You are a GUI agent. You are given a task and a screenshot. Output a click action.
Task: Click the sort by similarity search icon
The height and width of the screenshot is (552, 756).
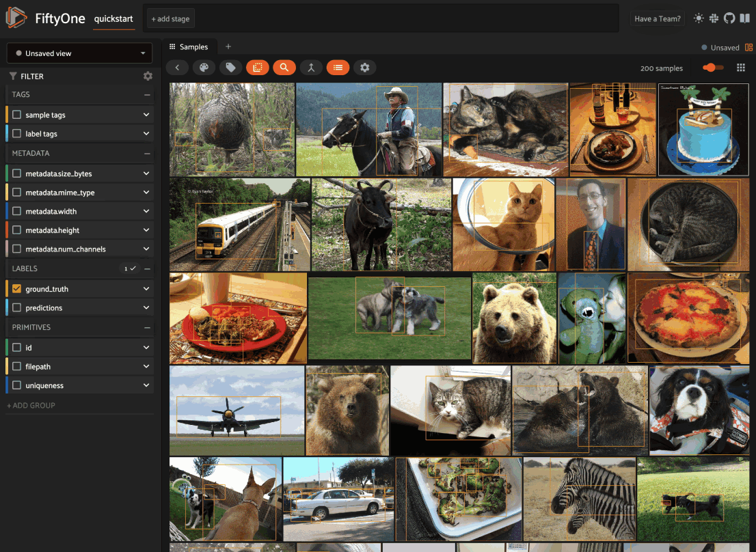click(284, 68)
